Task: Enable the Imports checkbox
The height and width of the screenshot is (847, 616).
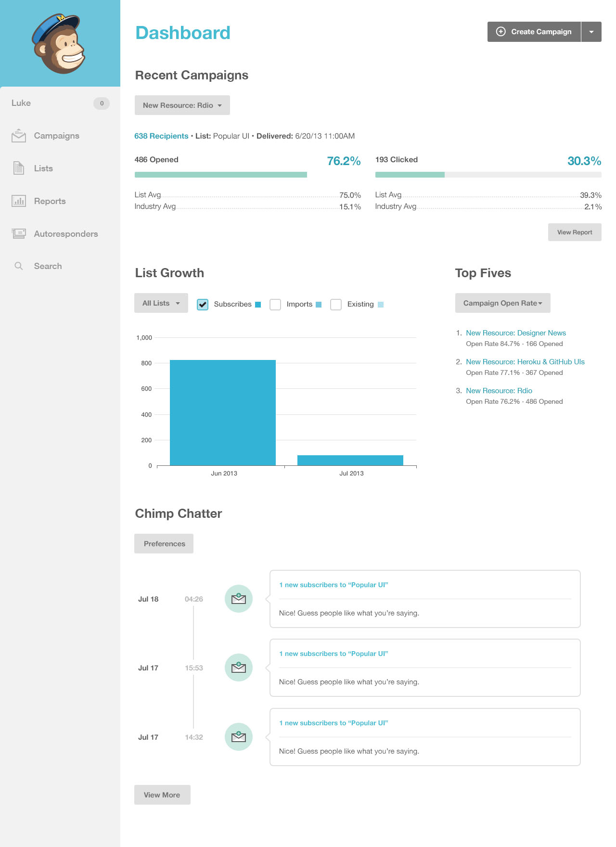Action: coord(275,305)
